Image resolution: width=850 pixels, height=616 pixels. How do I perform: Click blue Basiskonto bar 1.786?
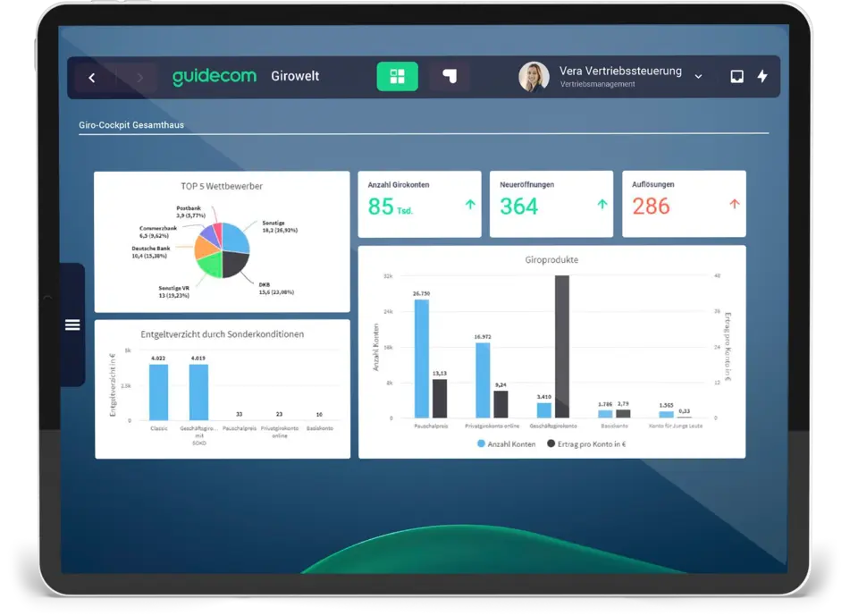point(605,414)
